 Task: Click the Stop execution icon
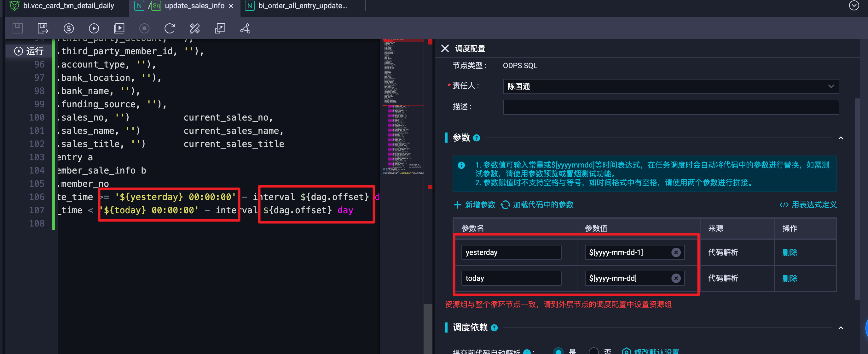[144, 28]
